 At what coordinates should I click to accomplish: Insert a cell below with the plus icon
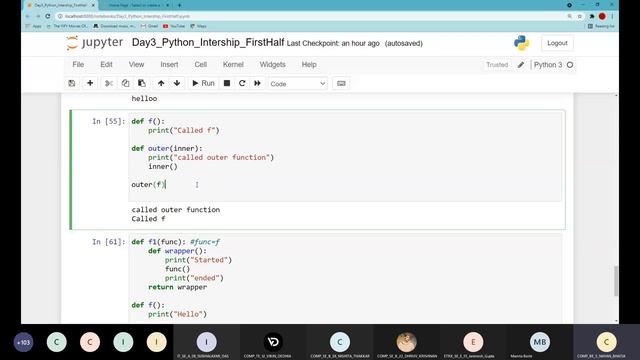90,83
